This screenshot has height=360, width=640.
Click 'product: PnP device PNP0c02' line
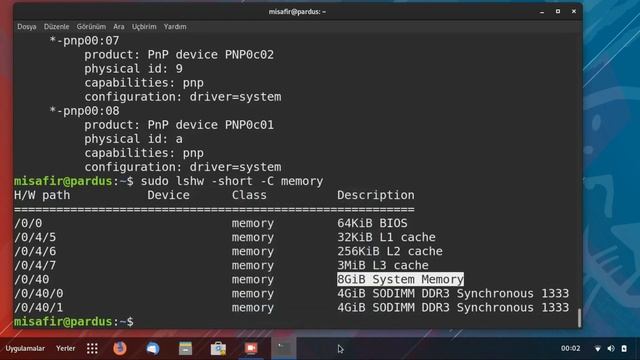179,55
